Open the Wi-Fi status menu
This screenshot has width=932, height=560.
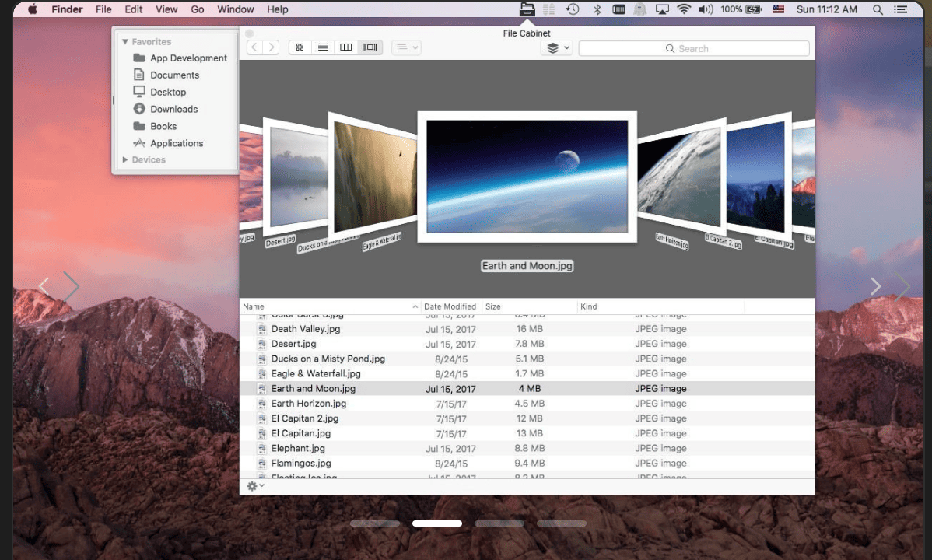684,9
